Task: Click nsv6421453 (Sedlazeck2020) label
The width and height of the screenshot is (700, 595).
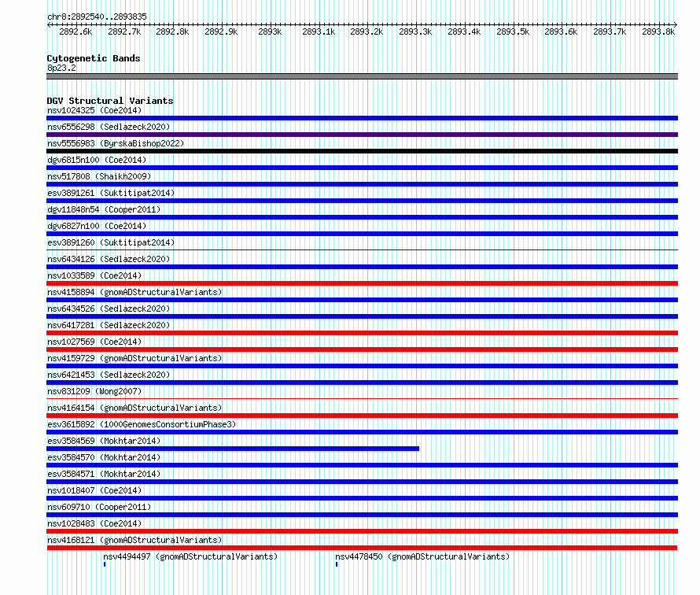Action: [109, 375]
